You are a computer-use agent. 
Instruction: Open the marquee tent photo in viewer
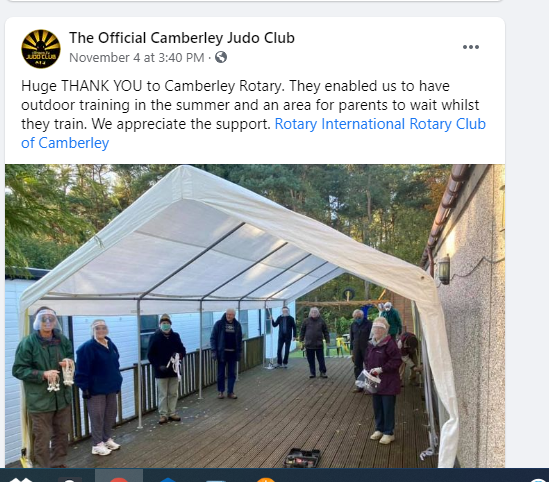(x=255, y=316)
